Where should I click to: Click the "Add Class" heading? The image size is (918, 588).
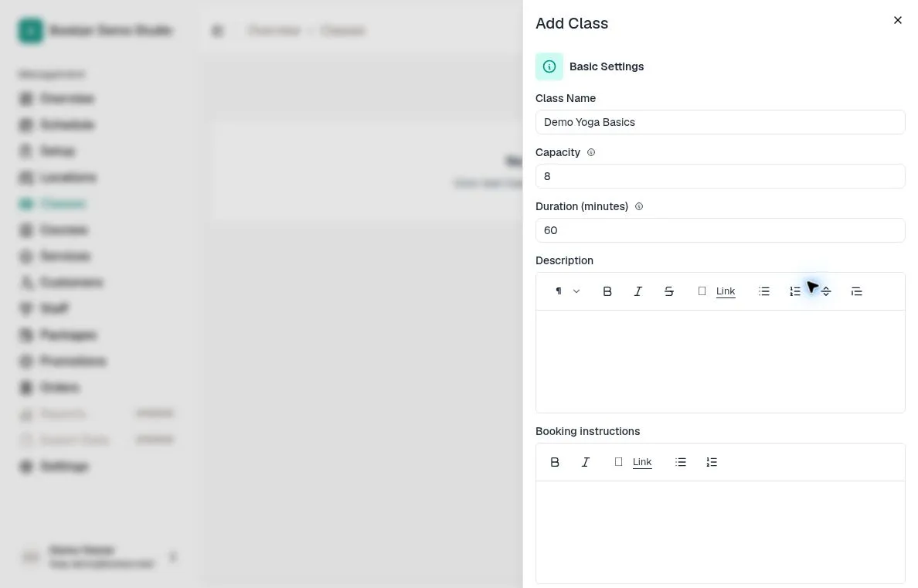coord(571,23)
